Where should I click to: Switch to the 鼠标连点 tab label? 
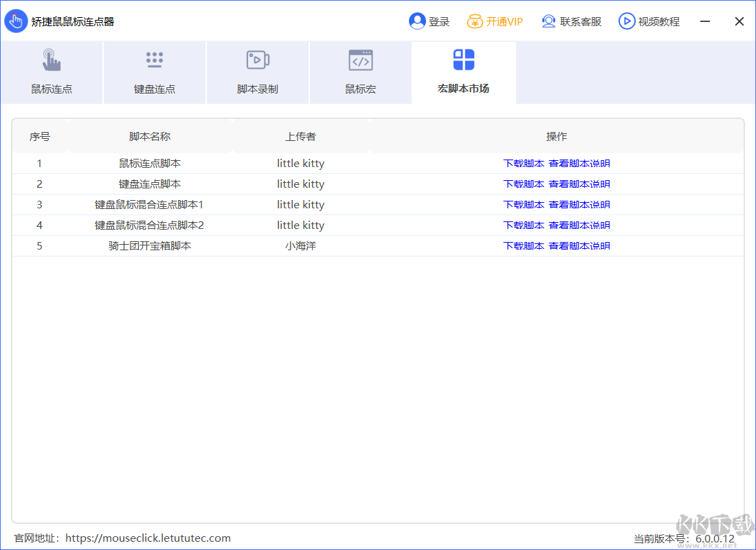pos(52,89)
